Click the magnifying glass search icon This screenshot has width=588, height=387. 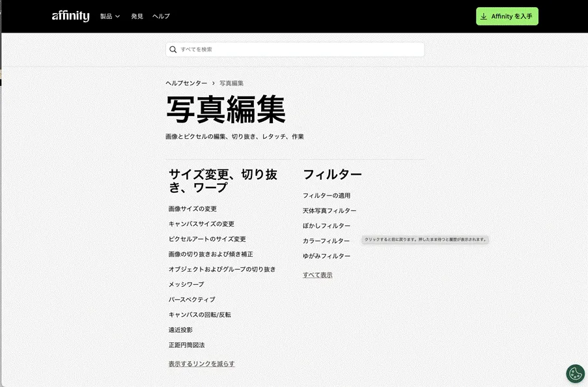(173, 50)
